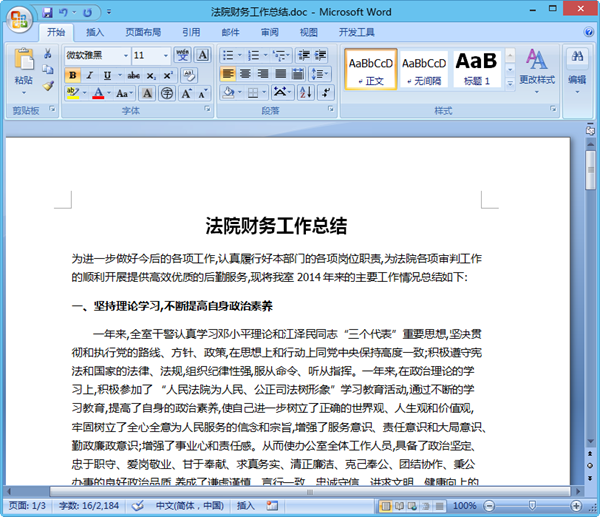This screenshot has height=517, width=600.
Task: Save the document with the floppy icon
Action: click(x=48, y=13)
